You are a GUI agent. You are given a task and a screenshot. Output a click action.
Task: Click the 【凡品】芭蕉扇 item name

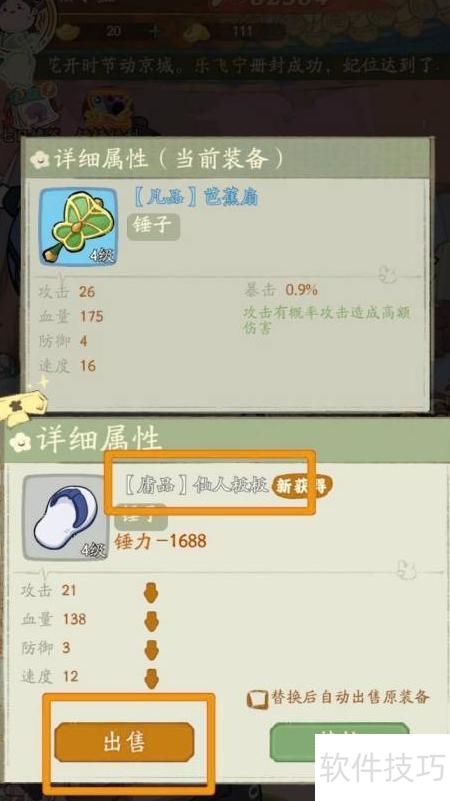click(195, 198)
